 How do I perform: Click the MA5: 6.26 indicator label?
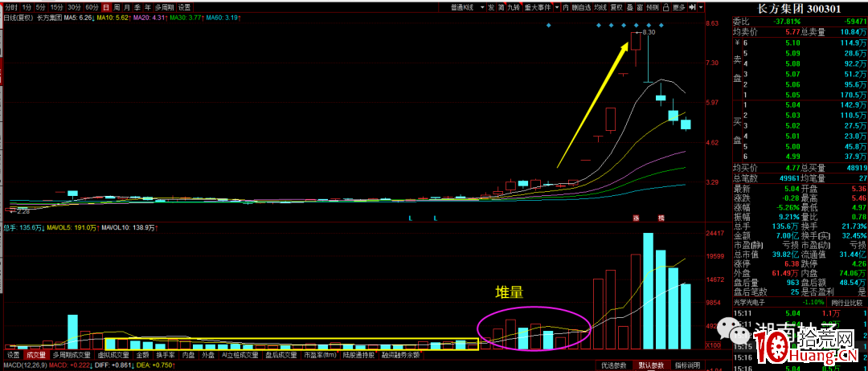click(76, 18)
